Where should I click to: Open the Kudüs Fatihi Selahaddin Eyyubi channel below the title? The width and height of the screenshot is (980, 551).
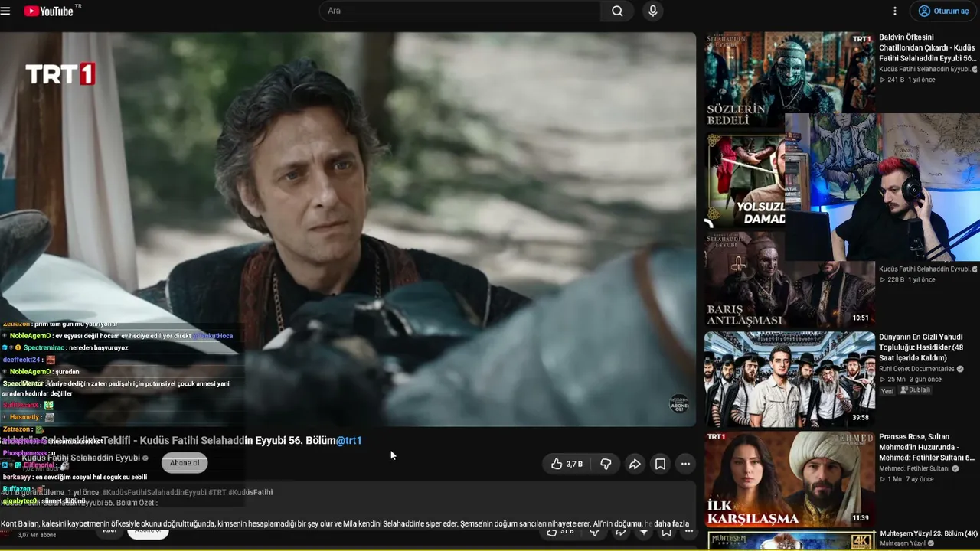(80, 458)
